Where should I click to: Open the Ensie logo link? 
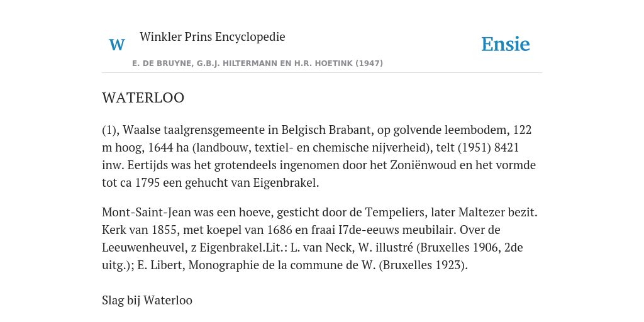[x=506, y=45]
